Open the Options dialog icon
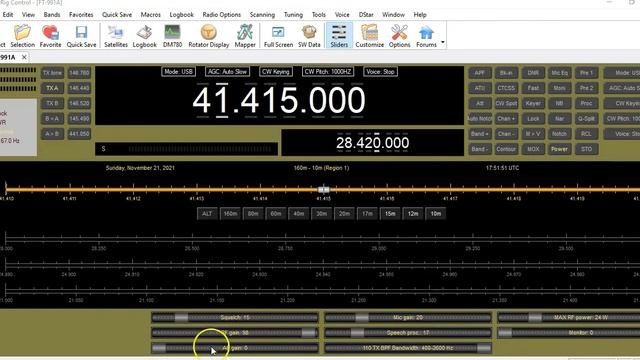 (399, 36)
